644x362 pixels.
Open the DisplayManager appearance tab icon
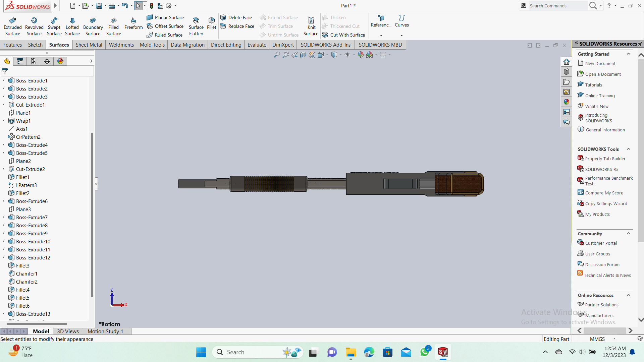point(60,61)
